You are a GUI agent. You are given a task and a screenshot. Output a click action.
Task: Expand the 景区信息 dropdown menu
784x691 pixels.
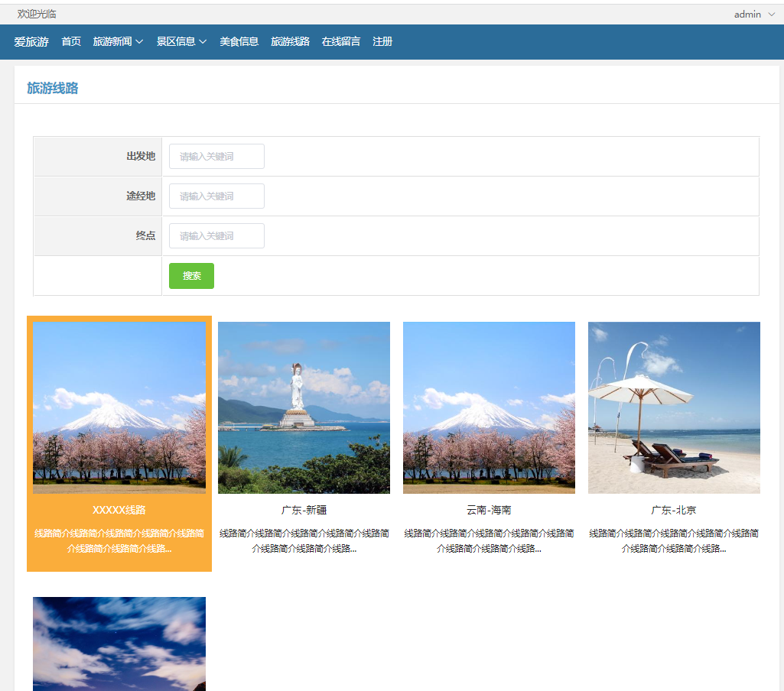pyautogui.click(x=181, y=41)
